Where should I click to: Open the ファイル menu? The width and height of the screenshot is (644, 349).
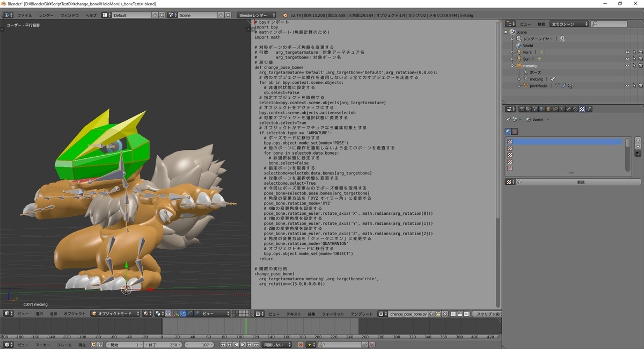[x=25, y=15]
